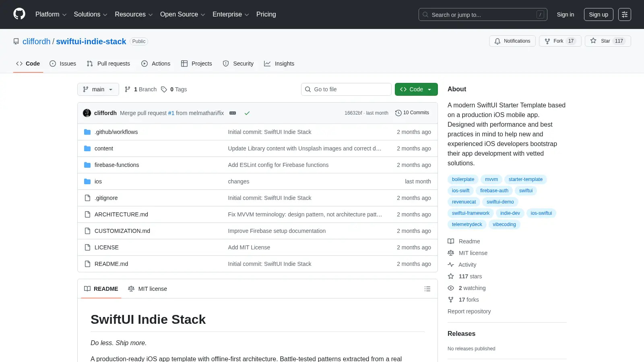Fork this repository
This screenshot has width=644, height=362.
(560, 41)
